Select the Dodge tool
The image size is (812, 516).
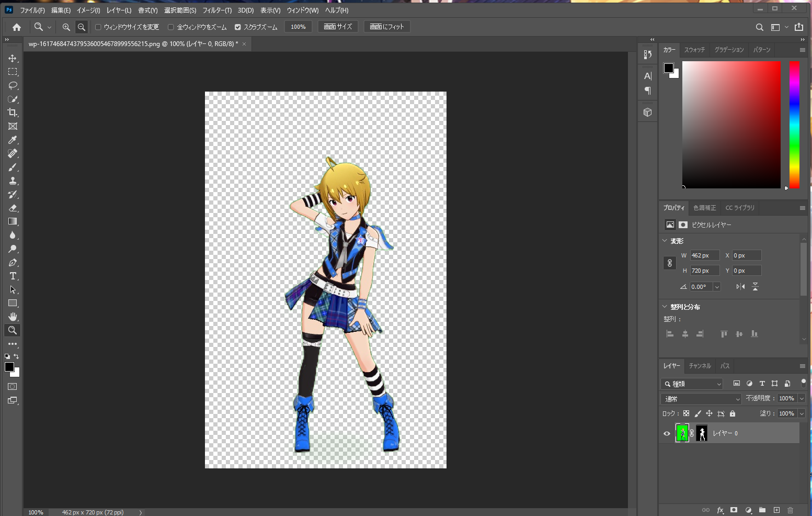coord(13,249)
